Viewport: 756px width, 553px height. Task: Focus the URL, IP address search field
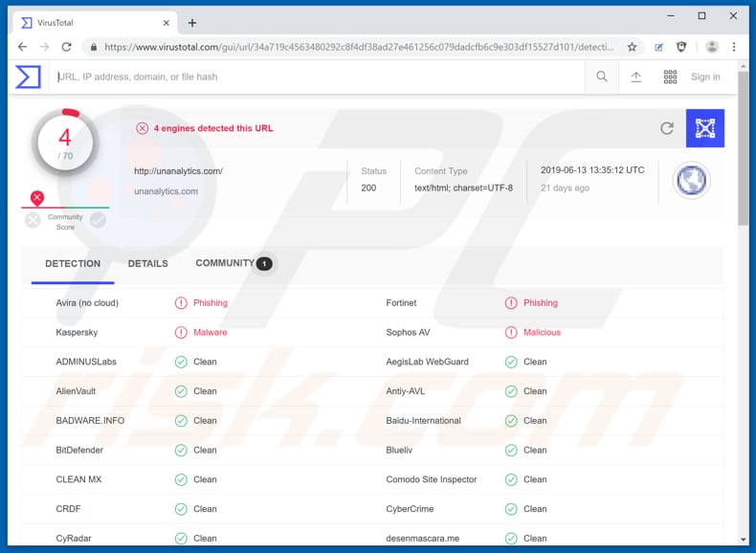click(x=319, y=77)
